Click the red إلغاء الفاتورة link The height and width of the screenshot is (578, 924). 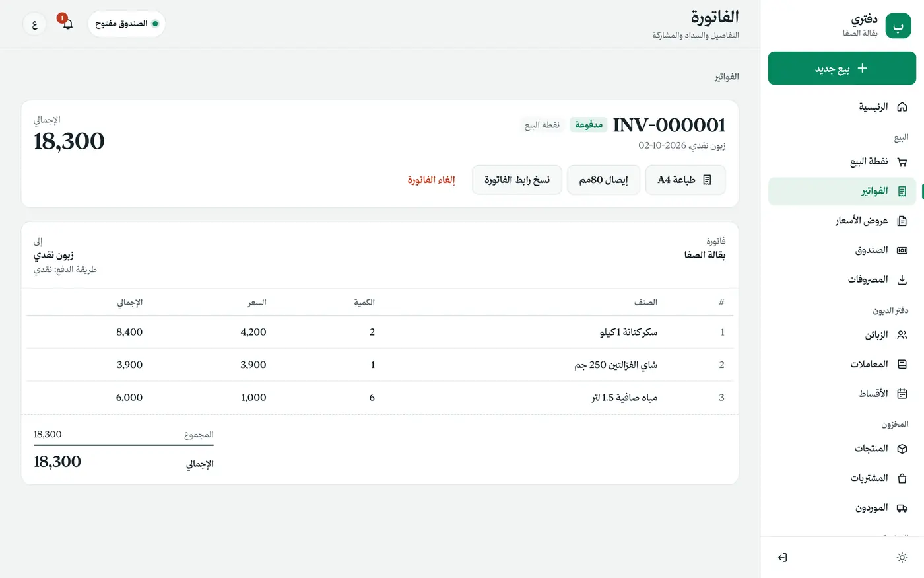tap(431, 180)
